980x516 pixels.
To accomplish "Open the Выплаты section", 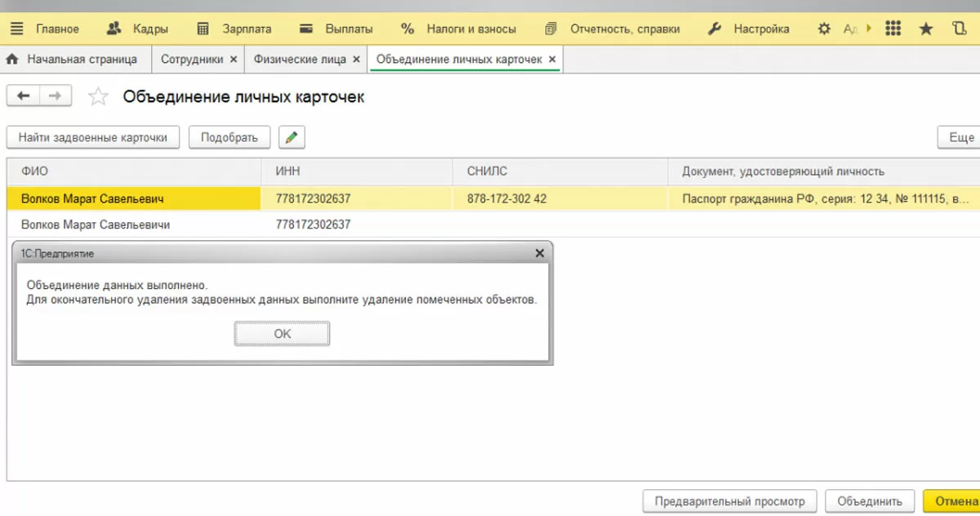I will [336, 29].
